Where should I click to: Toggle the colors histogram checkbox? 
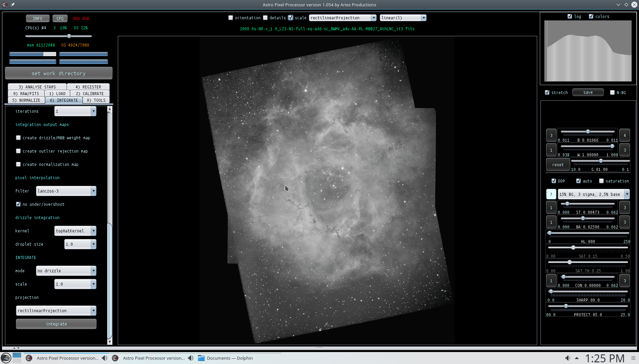point(591,16)
